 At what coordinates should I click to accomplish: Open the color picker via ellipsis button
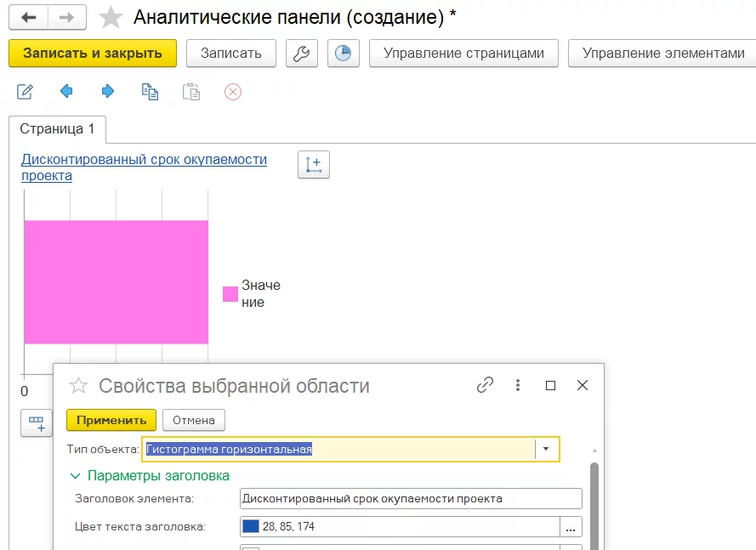[571, 527]
